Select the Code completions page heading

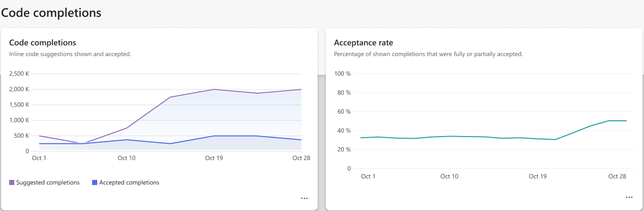point(51,12)
